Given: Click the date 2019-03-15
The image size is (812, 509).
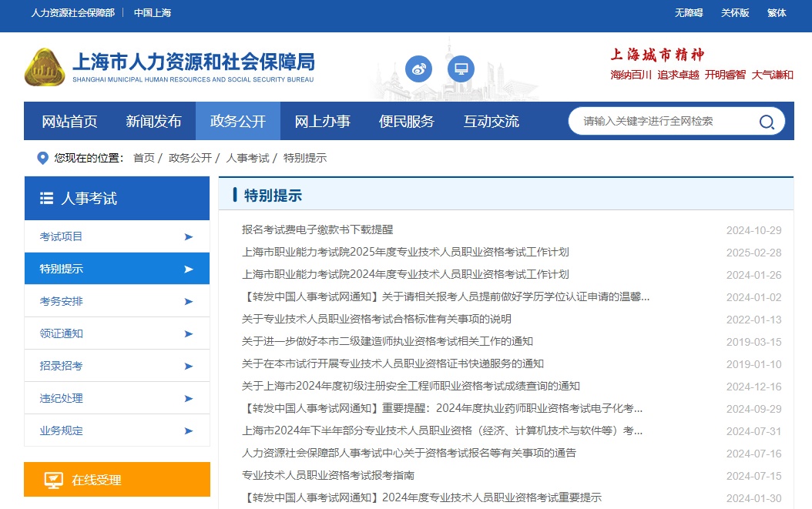Looking at the screenshot, I should 754,342.
